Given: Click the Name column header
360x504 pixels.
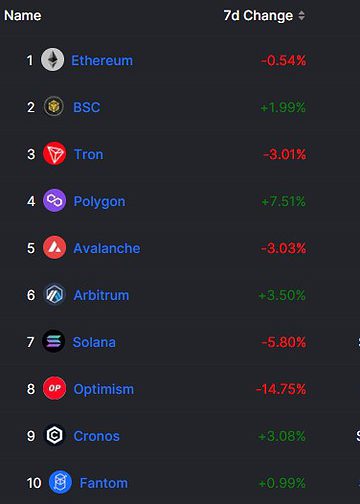Looking at the screenshot, I should click(23, 15).
